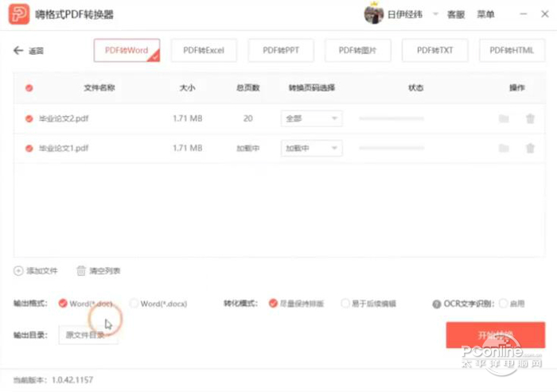Click progress bar of 毕业论文1.pdf
Viewport: 557px width, 392px height.
(x=391, y=148)
